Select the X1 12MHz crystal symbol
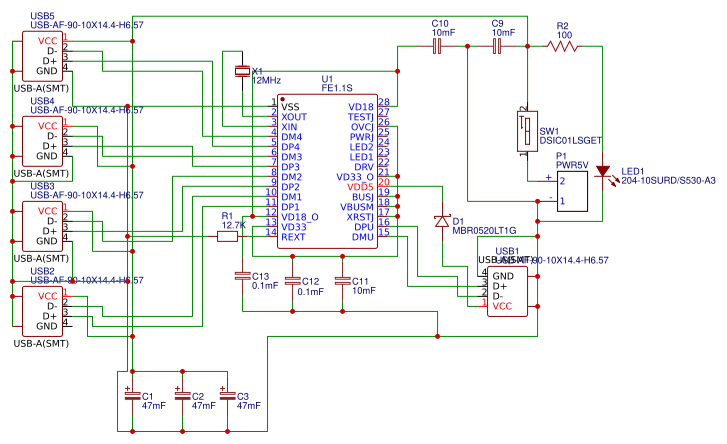 pyautogui.click(x=242, y=71)
